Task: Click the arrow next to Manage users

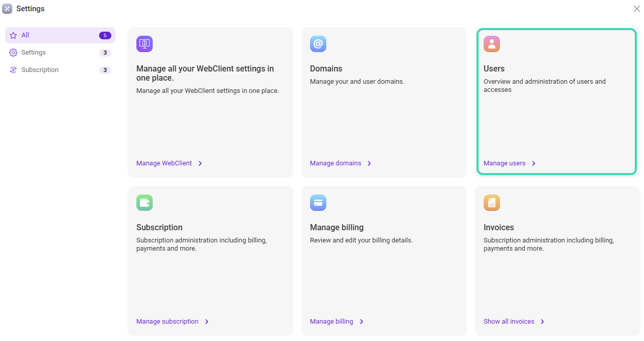Action: [x=534, y=163]
